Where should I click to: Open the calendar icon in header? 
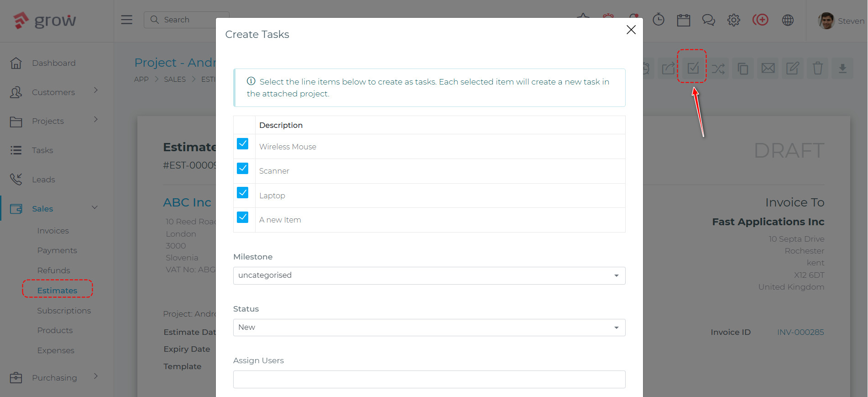[x=683, y=20]
